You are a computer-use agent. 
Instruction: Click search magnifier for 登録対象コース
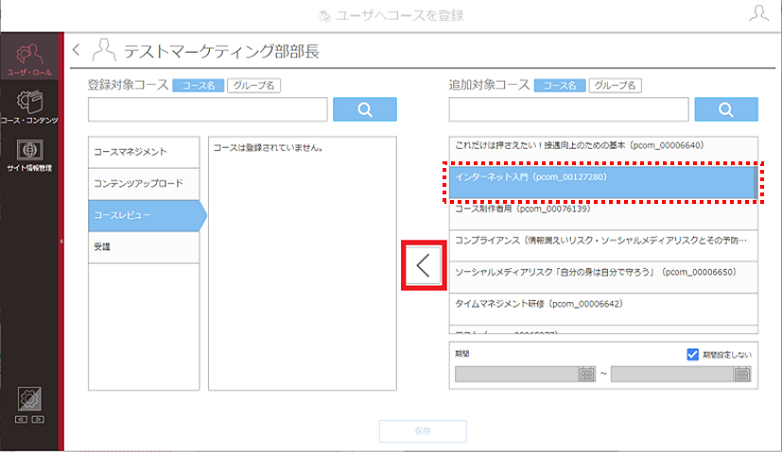tap(365, 109)
